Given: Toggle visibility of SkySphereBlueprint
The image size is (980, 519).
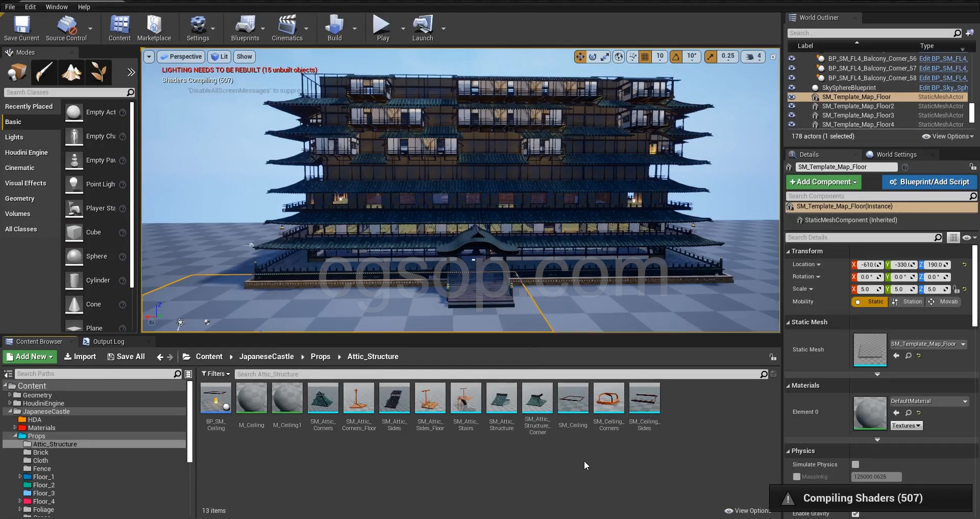Looking at the screenshot, I should [x=792, y=88].
